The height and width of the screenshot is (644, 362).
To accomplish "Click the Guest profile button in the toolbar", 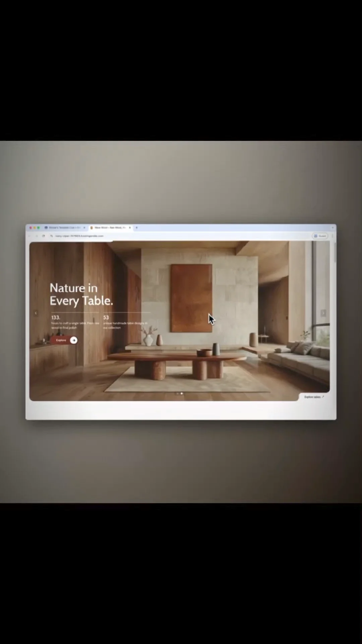I will (x=320, y=236).
